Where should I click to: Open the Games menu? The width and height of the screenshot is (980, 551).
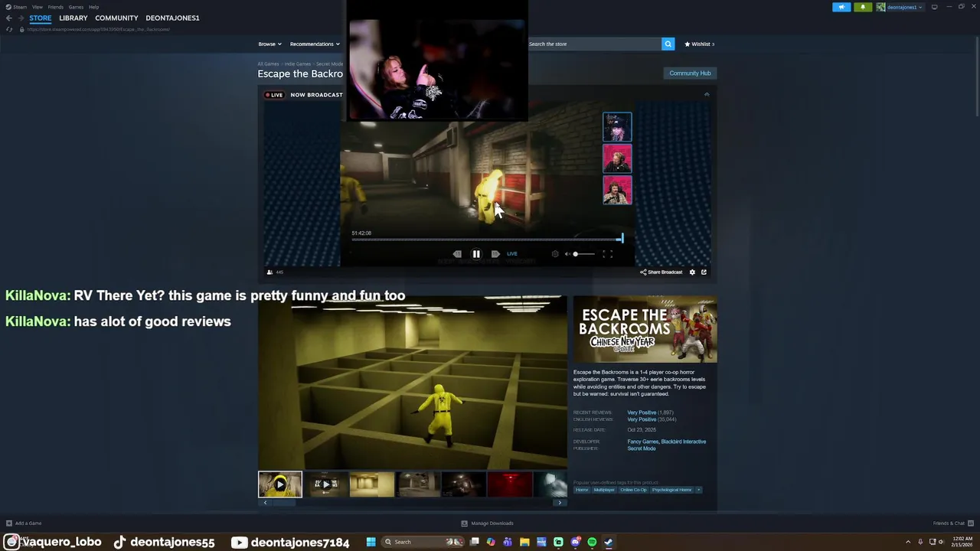[76, 7]
